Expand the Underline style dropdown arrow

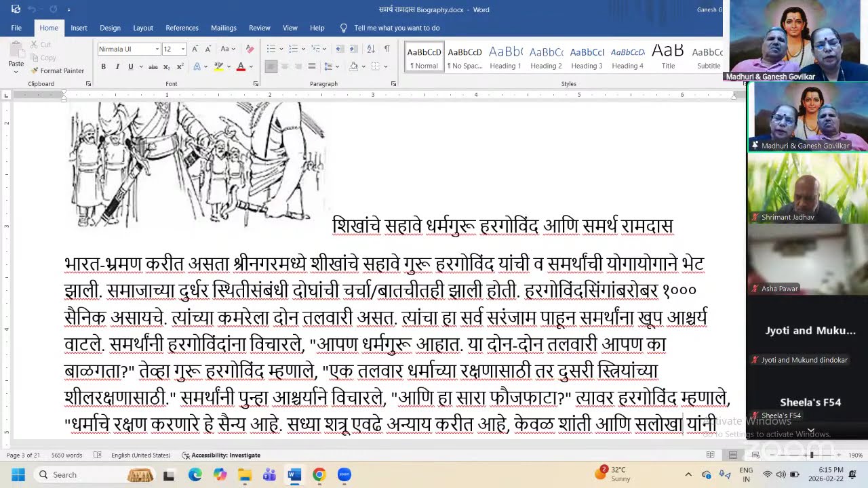140,66
